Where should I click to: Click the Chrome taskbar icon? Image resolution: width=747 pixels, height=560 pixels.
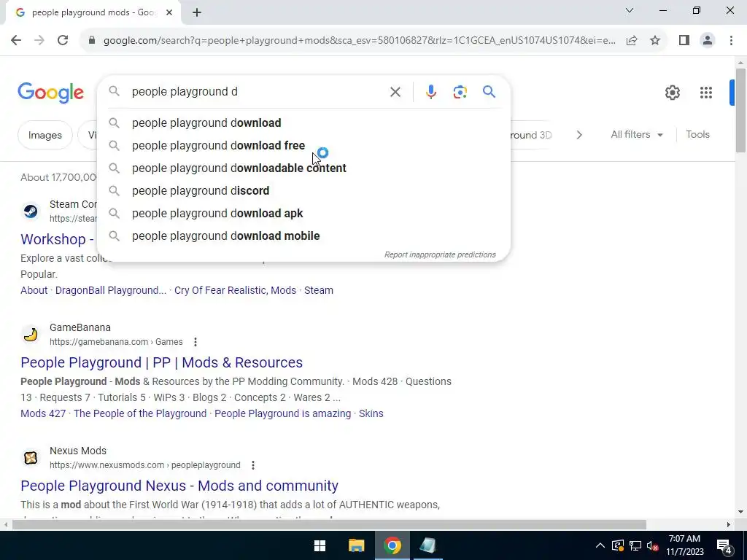(392, 545)
